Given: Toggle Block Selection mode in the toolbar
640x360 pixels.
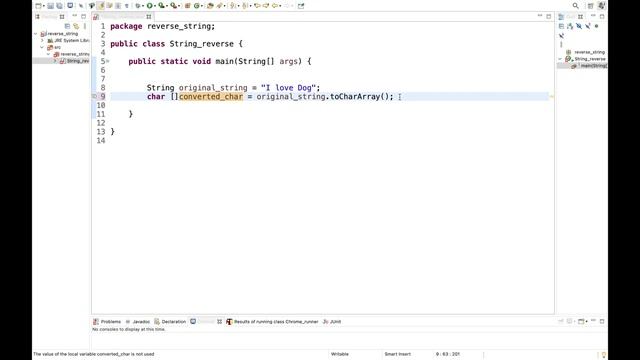Looking at the screenshot, I should (x=118, y=6).
